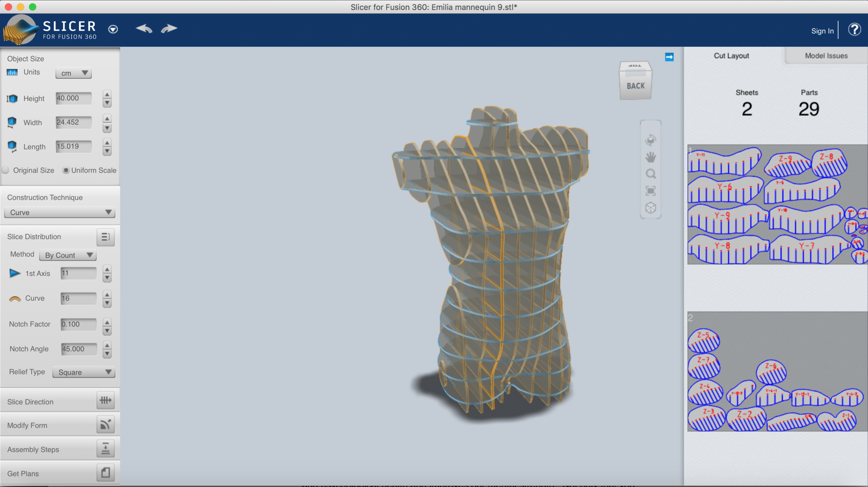Click the Curve count field
868x487 pixels.
[78, 298]
